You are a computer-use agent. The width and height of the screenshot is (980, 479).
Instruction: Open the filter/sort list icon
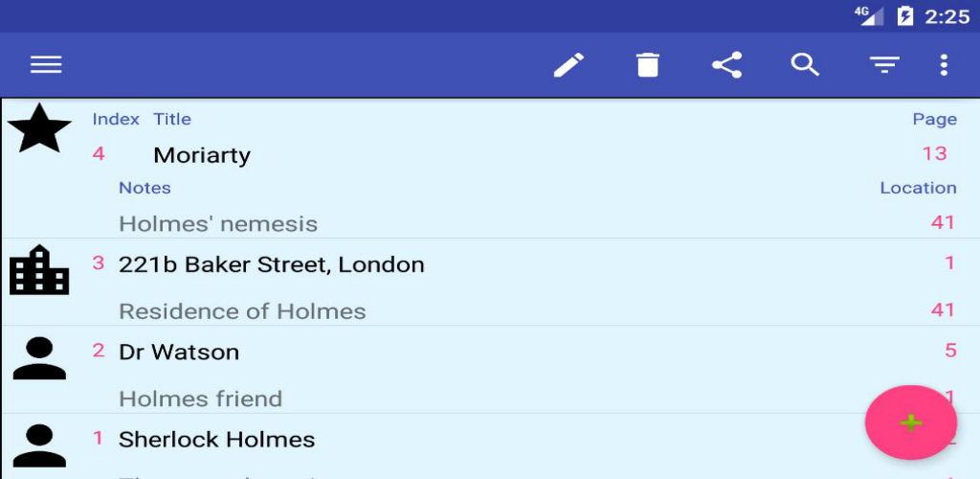(884, 65)
